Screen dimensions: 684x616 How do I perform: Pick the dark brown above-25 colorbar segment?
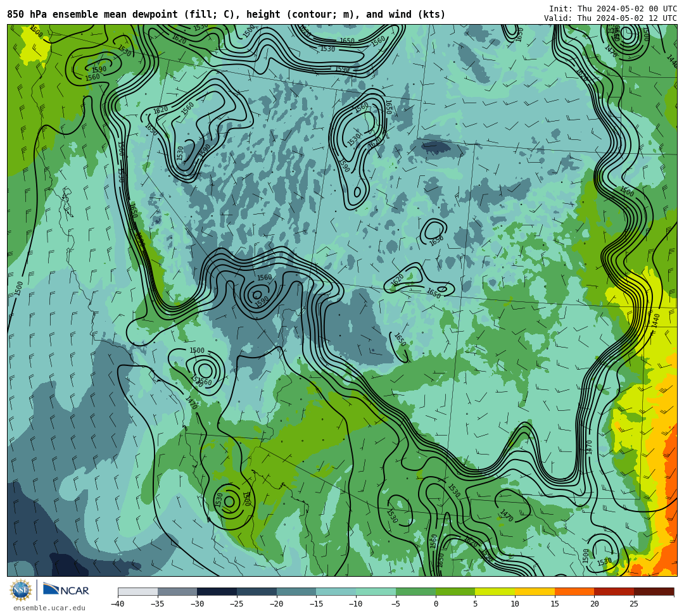point(654,591)
